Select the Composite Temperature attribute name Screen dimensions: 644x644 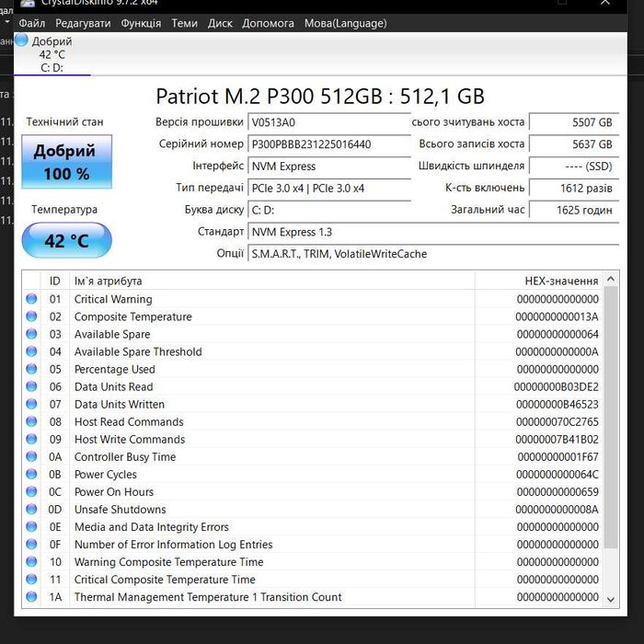tap(133, 317)
